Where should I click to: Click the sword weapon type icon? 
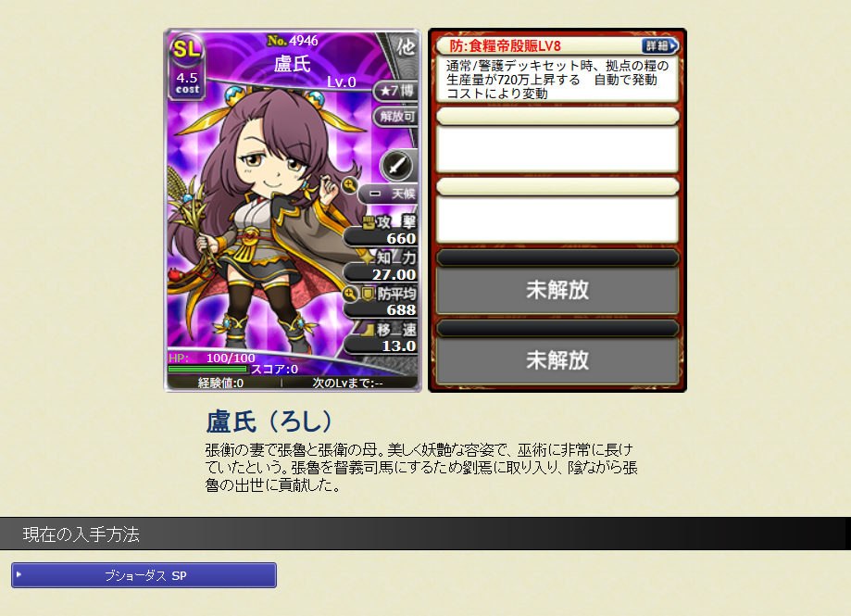point(396,165)
